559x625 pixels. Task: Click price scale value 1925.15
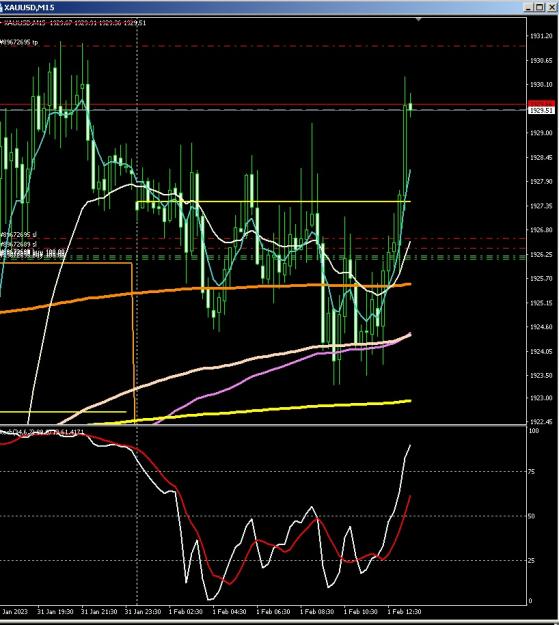(541, 303)
